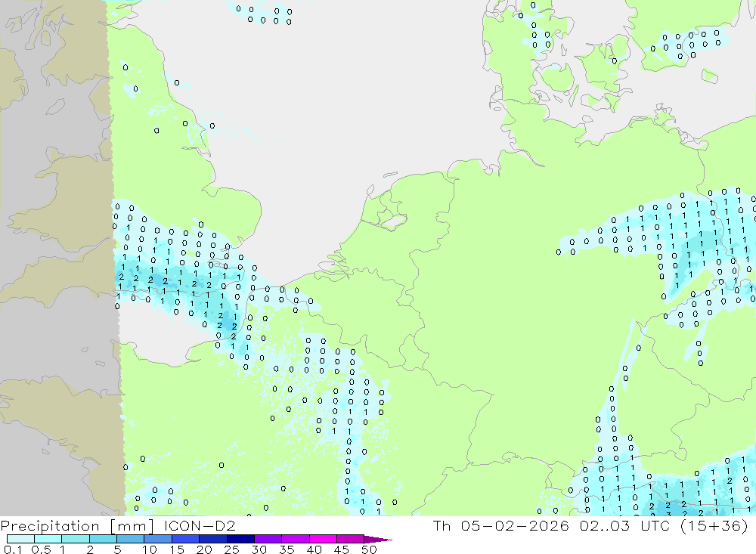Viewport: 756px width, 554px height.
Task: Pick the 15–20 mm legend color swatch
Action: click(186, 539)
